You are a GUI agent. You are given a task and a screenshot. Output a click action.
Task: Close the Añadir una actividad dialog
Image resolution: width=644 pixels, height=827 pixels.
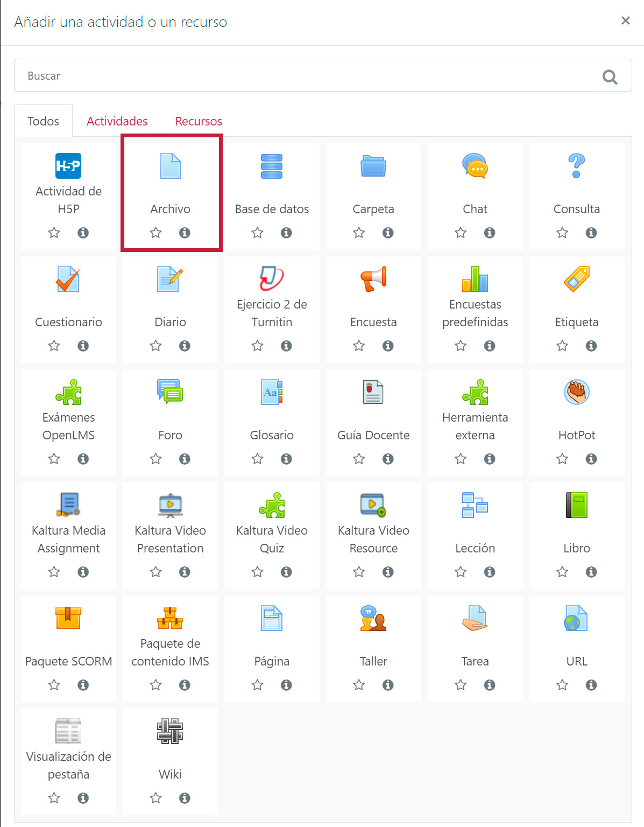point(625,20)
